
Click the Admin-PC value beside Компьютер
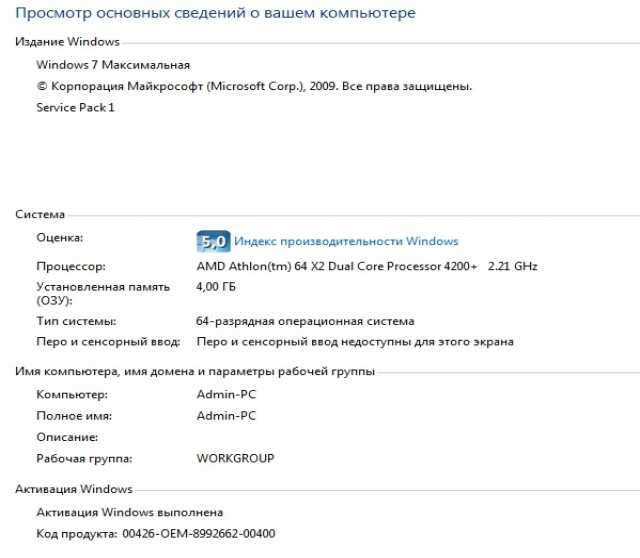pos(226,395)
